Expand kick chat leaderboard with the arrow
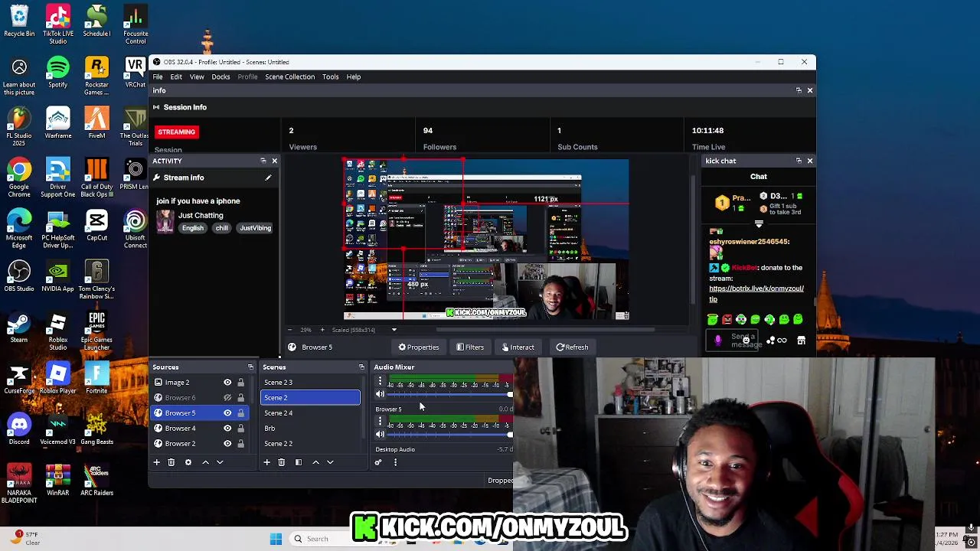The image size is (980, 551). pos(759,224)
